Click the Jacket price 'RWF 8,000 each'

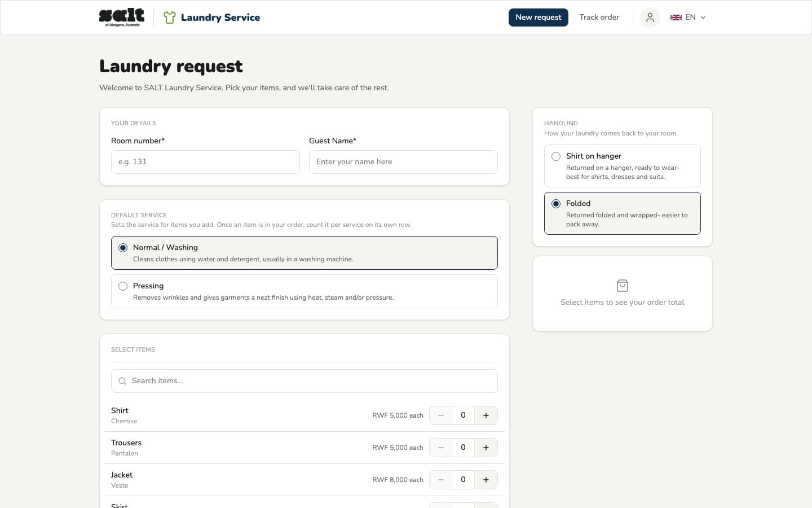click(398, 480)
